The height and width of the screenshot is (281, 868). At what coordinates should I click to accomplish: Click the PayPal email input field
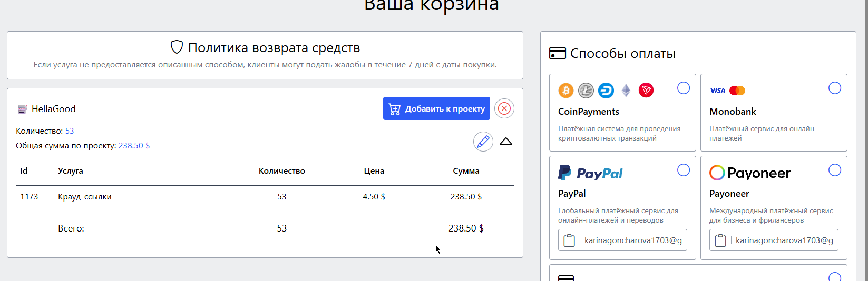click(x=622, y=240)
